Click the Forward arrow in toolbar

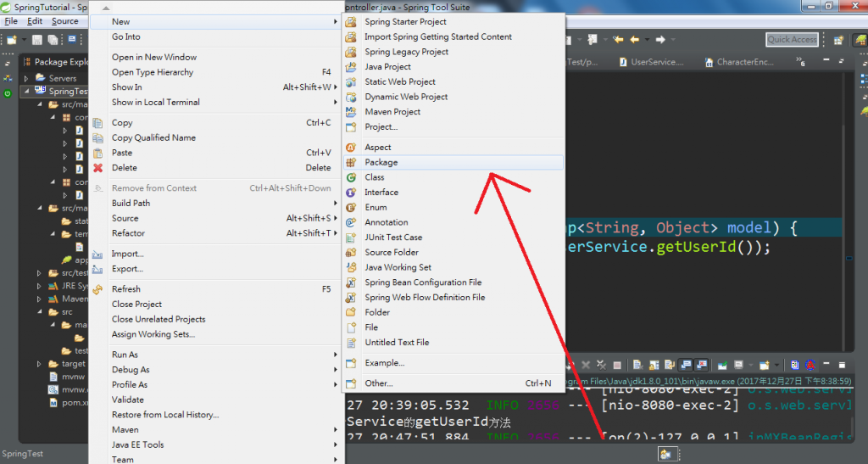(x=660, y=39)
